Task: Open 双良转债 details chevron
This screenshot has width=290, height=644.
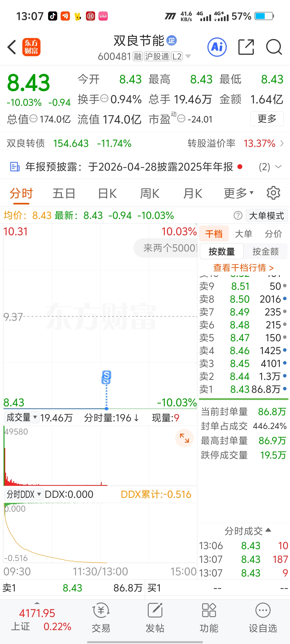Action: pyautogui.click(x=282, y=143)
